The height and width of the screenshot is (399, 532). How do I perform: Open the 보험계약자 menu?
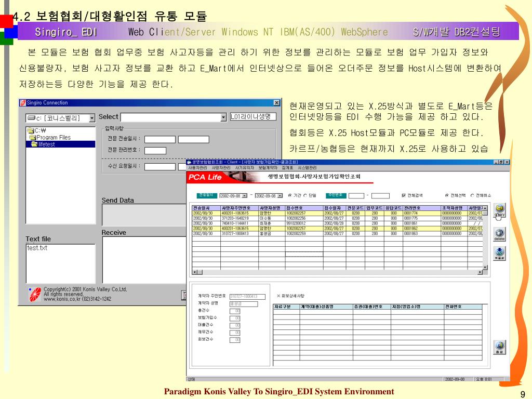[x=268, y=168]
